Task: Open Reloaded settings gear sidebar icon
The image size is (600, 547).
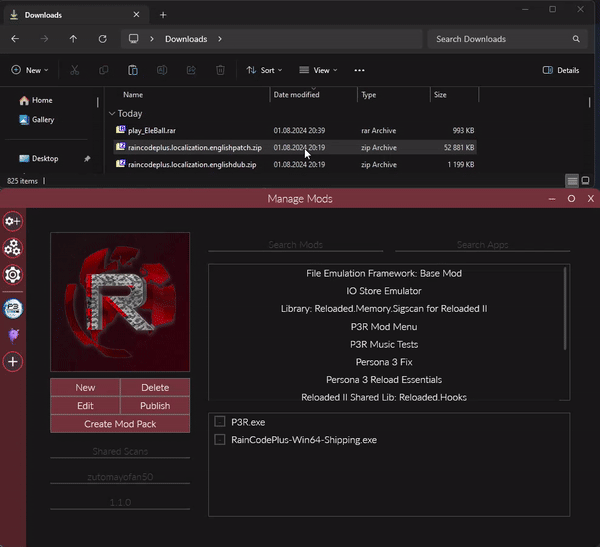Action: [x=13, y=275]
